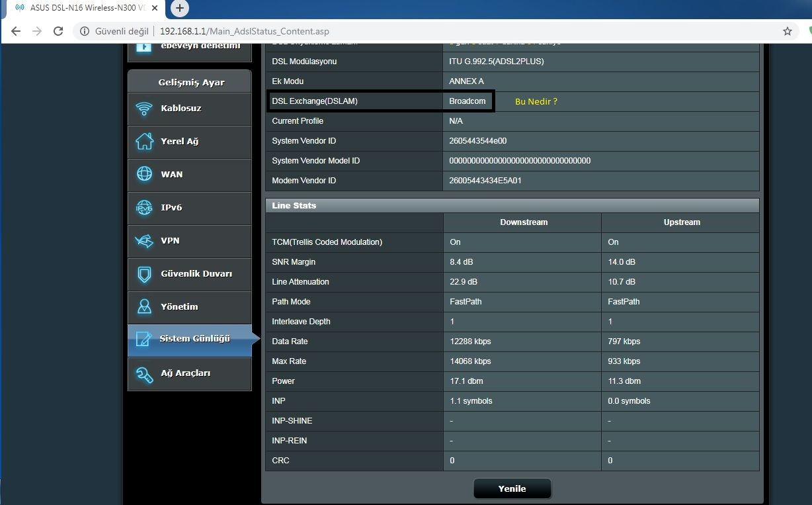This screenshot has height=505, width=812.
Task: Select the Kablosuz menu label
Action: [181, 108]
